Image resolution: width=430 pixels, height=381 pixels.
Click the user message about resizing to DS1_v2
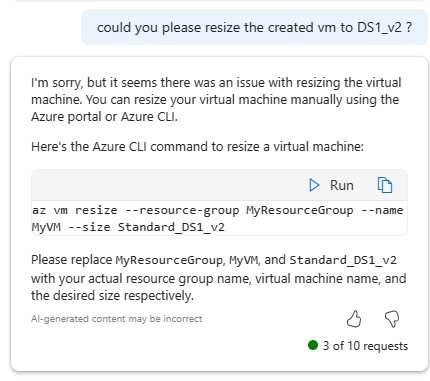point(254,27)
